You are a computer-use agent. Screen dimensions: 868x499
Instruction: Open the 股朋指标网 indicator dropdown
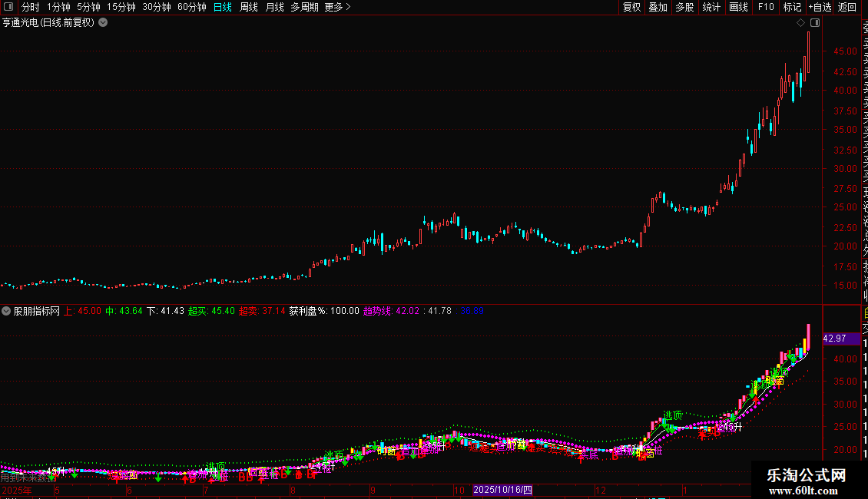coord(6,311)
